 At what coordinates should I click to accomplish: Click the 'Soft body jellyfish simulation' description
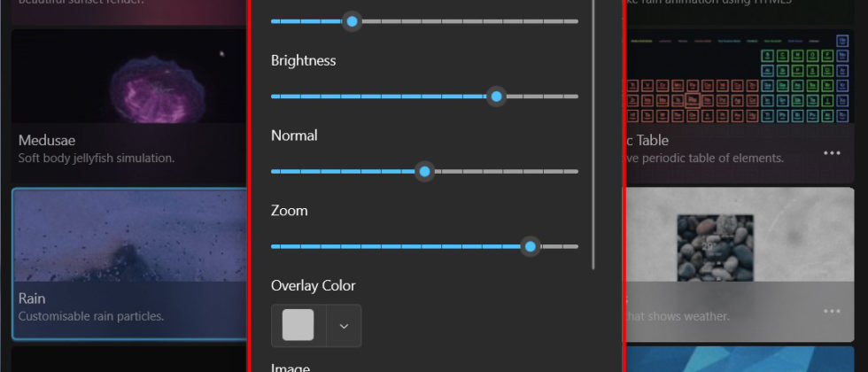point(96,159)
